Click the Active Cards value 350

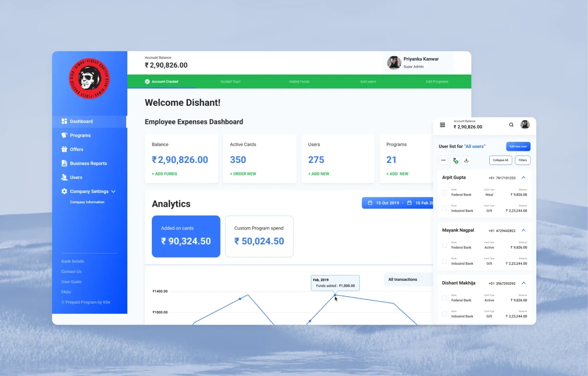point(238,160)
